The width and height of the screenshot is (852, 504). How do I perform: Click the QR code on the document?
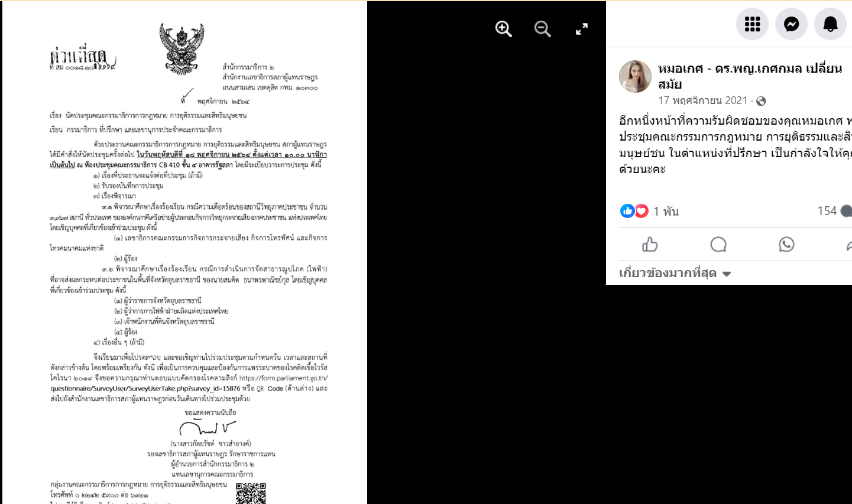[x=251, y=494]
